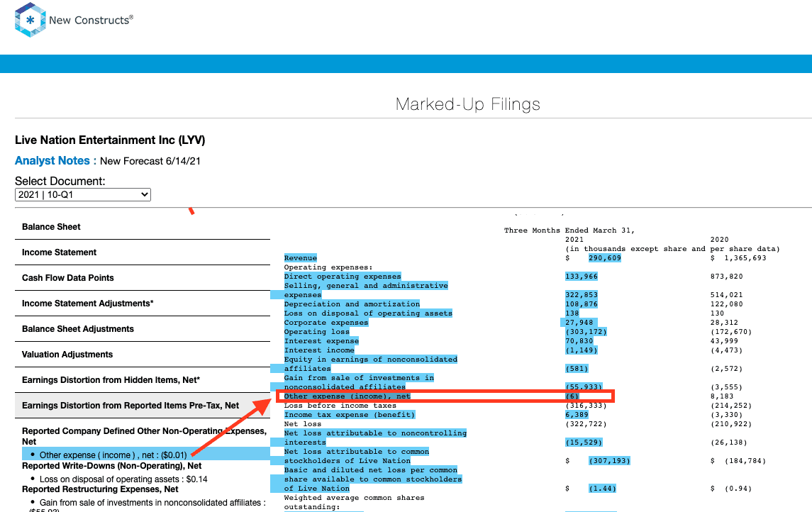The height and width of the screenshot is (512, 812).
Task: Click Reported Restructuring Expenses, Net heading
Action: click(x=100, y=489)
